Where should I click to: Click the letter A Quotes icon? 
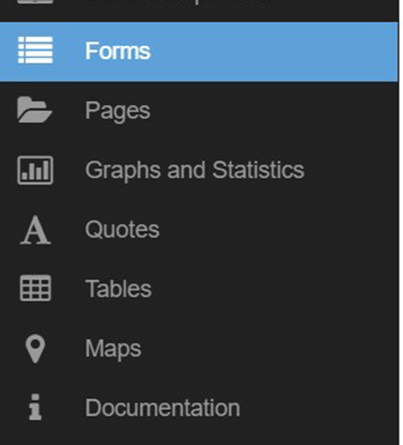(35, 230)
